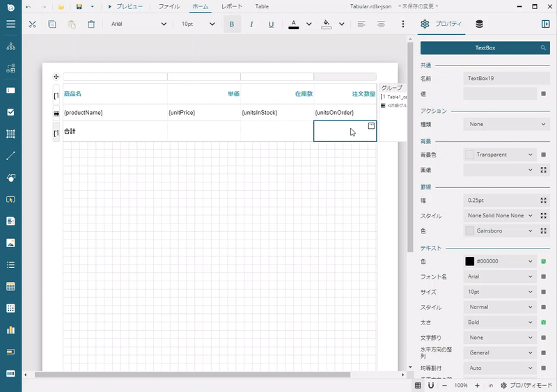Screen dimensions: 557x392
Task: Click the 名前 field containing TextBox19
Action: coord(505,79)
